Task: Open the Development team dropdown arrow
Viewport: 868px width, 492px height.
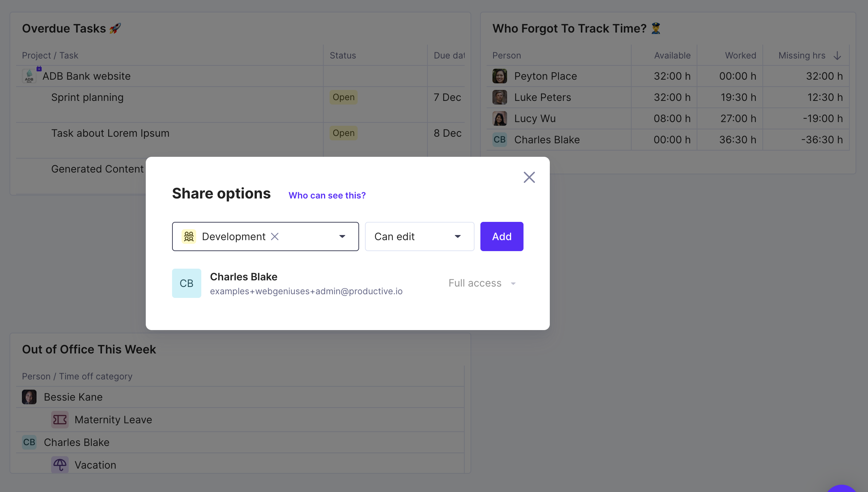Action: click(x=342, y=236)
